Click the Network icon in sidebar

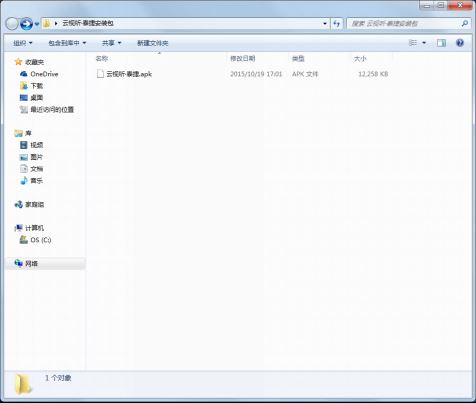coord(18,263)
